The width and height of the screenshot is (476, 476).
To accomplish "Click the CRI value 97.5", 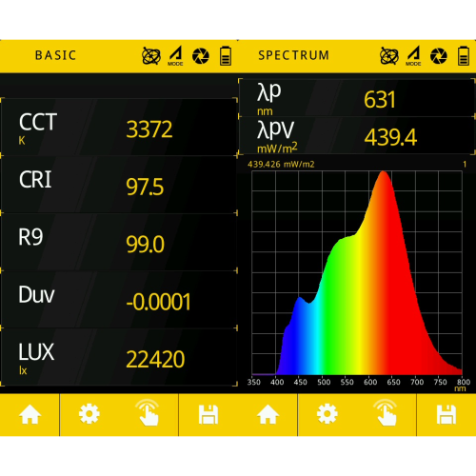I will click(145, 187).
